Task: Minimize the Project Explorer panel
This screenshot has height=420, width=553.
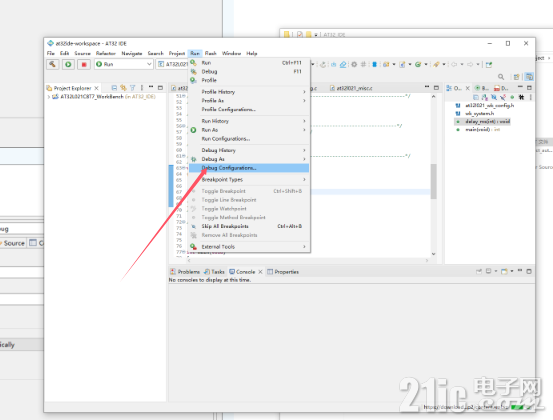Action: coord(151,87)
